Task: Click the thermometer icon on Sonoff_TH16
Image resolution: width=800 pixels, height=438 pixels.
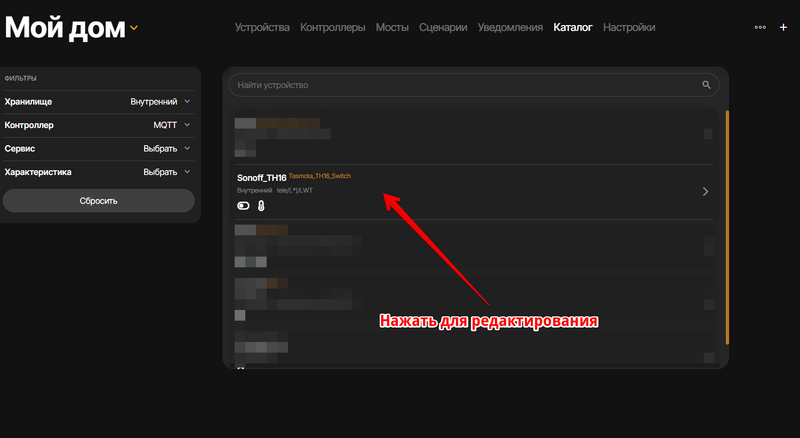Action: point(261,206)
